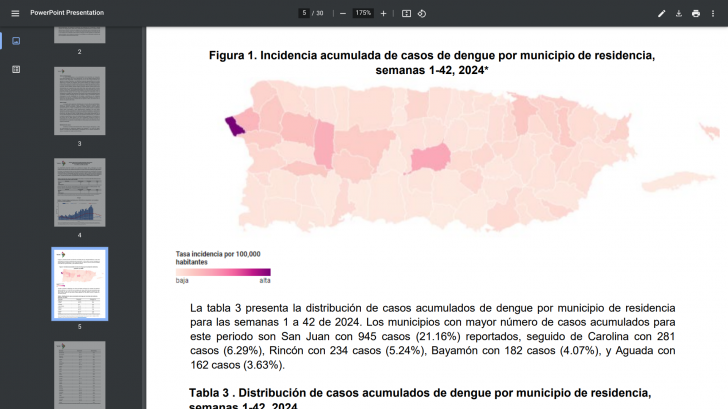The height and width of the screenshot is (409, 728).
Task: Go to the page 4 thumbnail
Action: (79, 191)
